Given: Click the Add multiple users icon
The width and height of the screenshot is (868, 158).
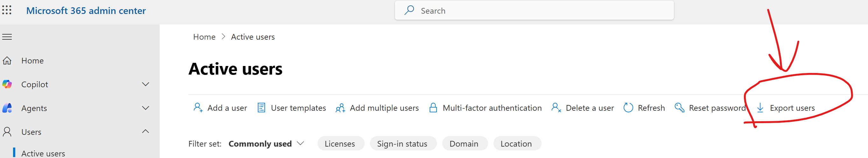Looking at the screenshot, I should click(340, 108).
